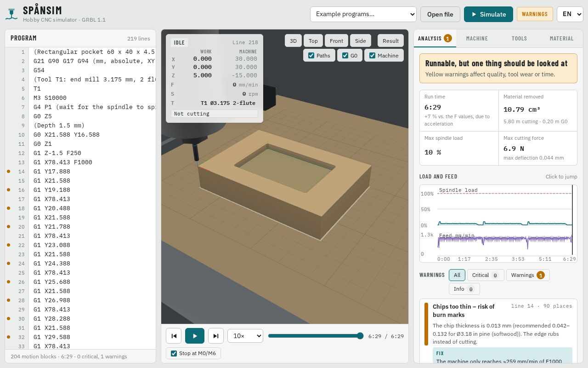Toggle the G0 rapid moves checkbox
Viewport: 588px width, 368px height.
pos(345,56)
